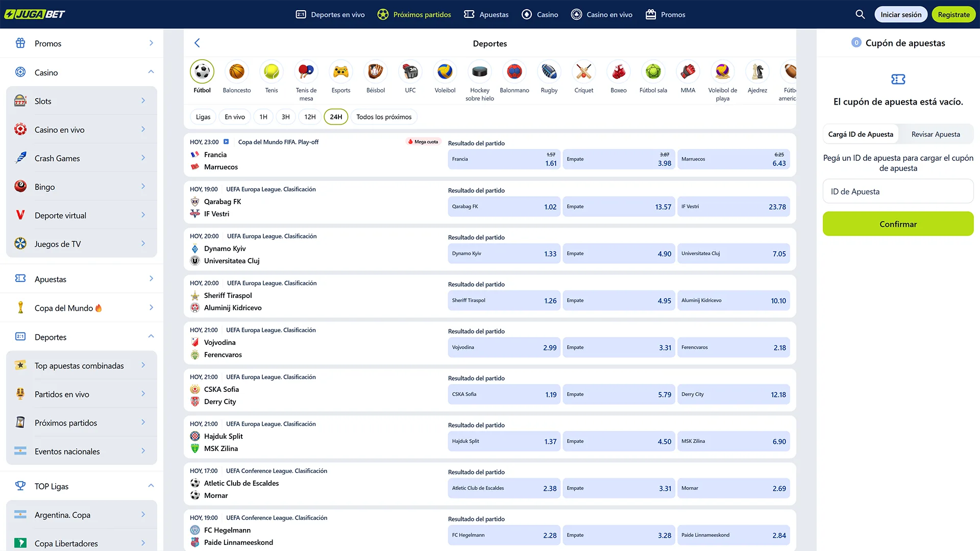The height and width of the screenshot is (551, 980).
Task: Filter matches by Ligas
Action: pos(203,117)
